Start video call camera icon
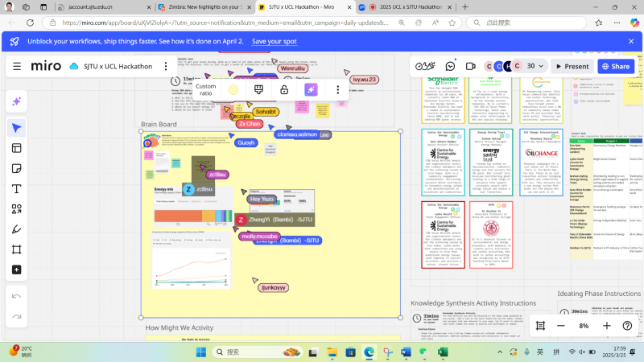The width and height of the screenshot is (644, 362). [x=471, y=66]
